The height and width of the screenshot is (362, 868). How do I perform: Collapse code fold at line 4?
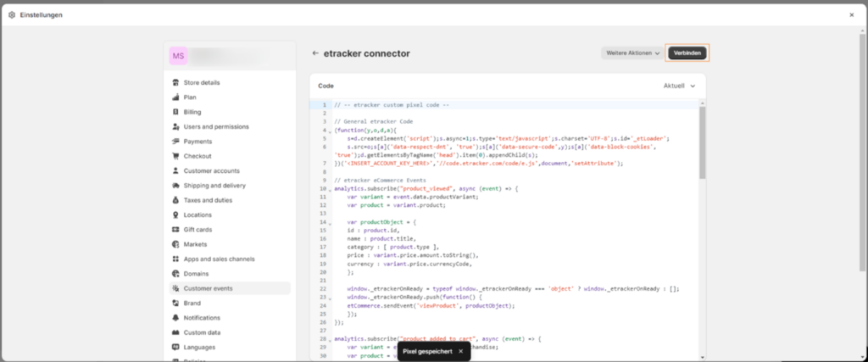tap(330, 131)
